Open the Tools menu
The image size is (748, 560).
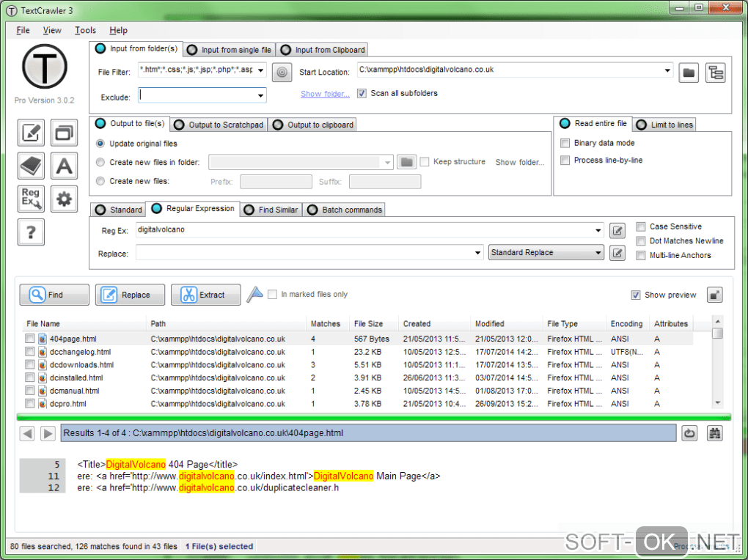pyautogui.click(x=85, y=30)
